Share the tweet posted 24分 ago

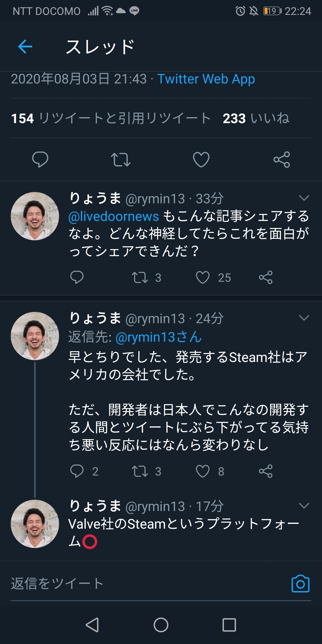[x=266, y=471]
